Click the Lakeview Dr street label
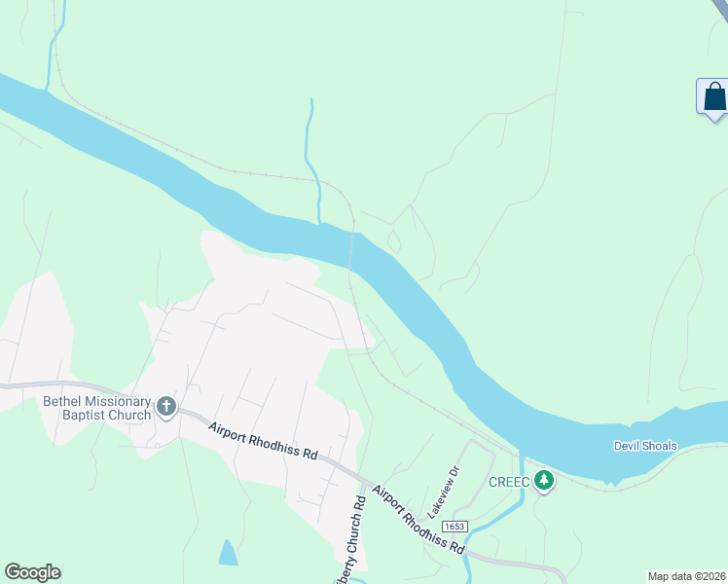728x584 pixels. point(443,493)
